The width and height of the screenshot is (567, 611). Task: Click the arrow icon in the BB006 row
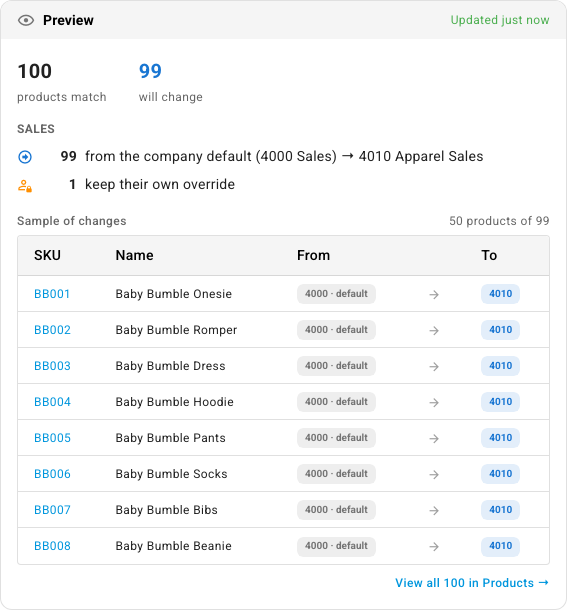pos(434,475)
